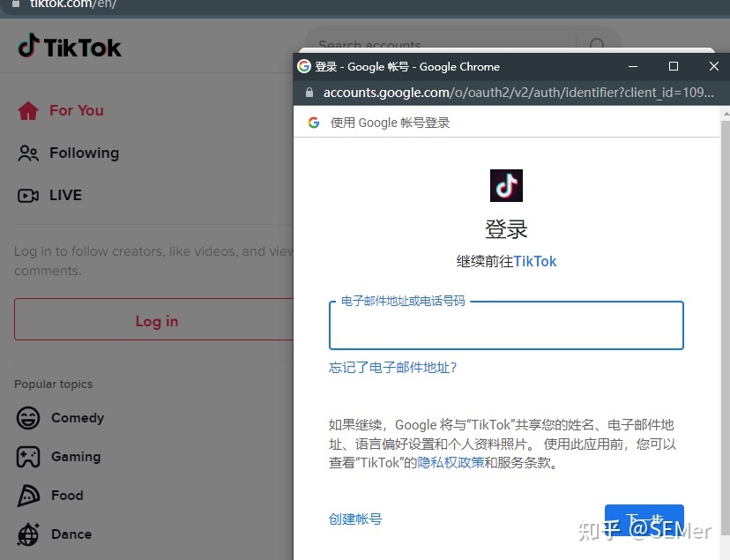
Task: Close the Google sign-in popup window
Action: click(x=714, y=66)
